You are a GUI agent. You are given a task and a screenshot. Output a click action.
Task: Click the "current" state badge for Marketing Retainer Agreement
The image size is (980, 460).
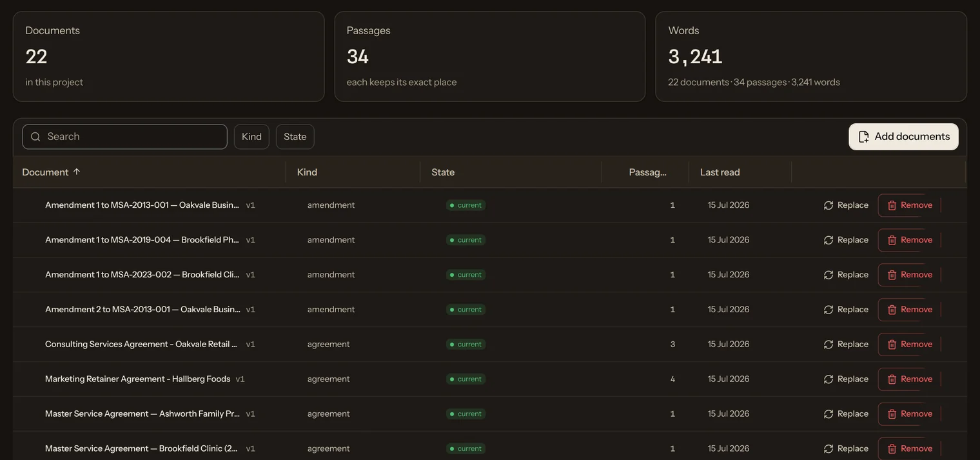465,379
